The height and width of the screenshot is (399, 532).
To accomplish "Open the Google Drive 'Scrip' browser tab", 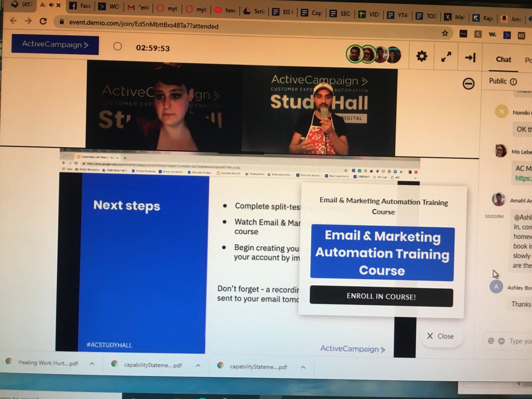I will [x=254, y=11].
